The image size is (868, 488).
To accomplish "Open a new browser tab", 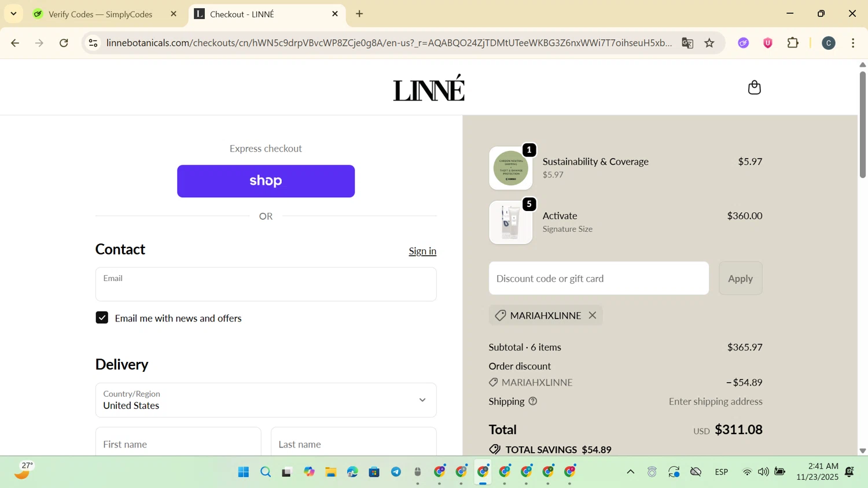I will point(359,14).
